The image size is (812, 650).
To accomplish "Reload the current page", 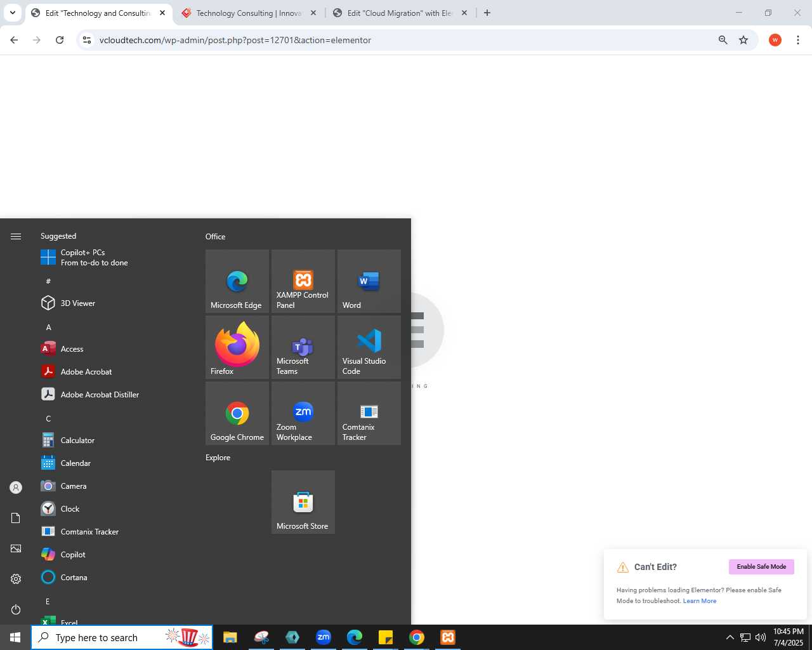I will tap(60, 40).
